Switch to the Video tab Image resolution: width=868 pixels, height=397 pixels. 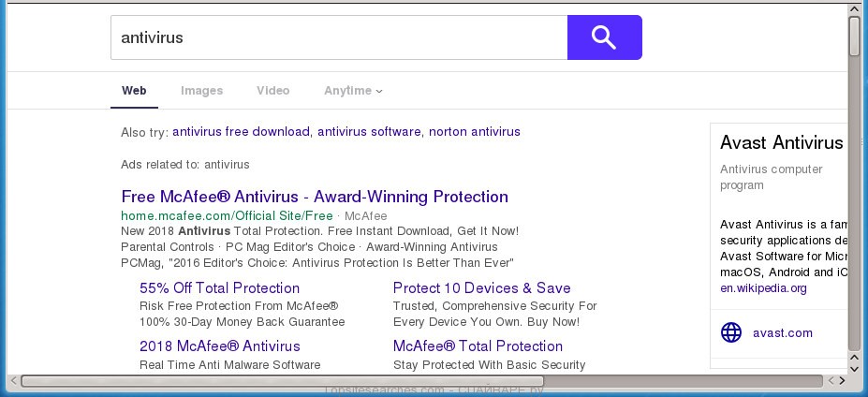point(272,91)
